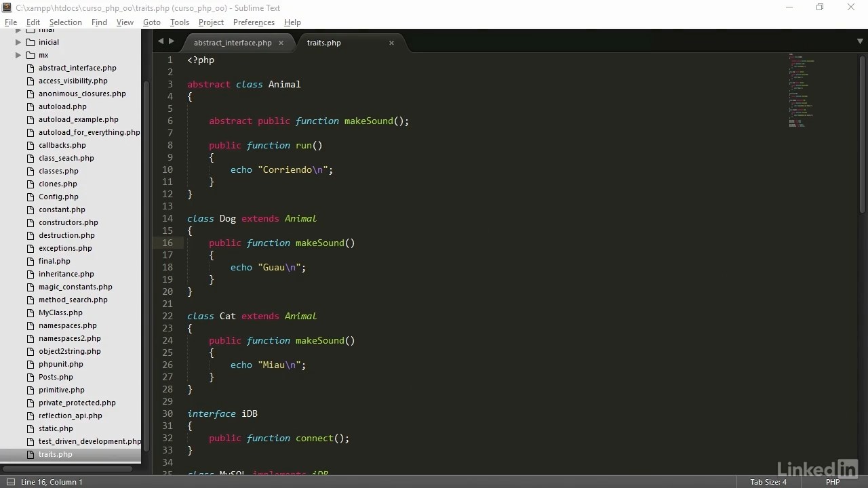
Task: Select the traits.php tab
Action: [323, 43]
